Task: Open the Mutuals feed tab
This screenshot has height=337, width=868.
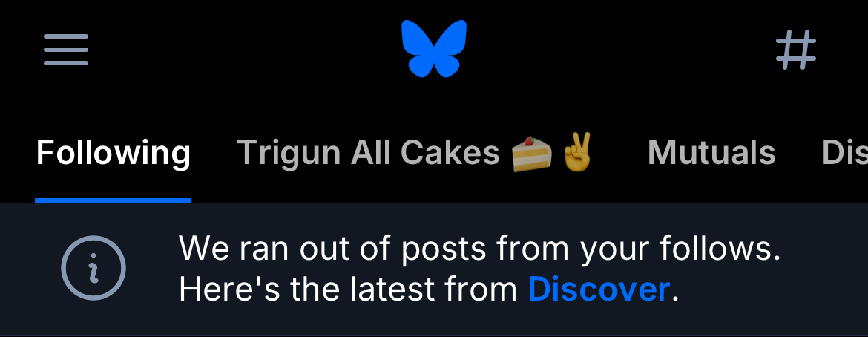Action: 711,152
